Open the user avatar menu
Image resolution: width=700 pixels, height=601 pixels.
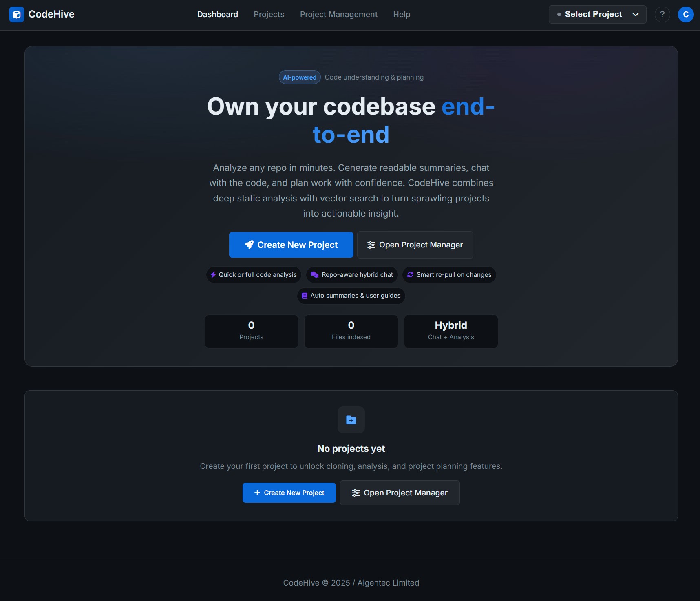(686, 14)
